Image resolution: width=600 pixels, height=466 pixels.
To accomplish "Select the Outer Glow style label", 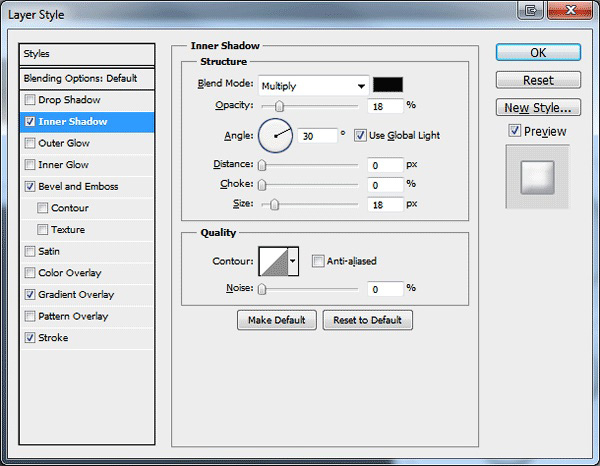I will pos(64,143).
